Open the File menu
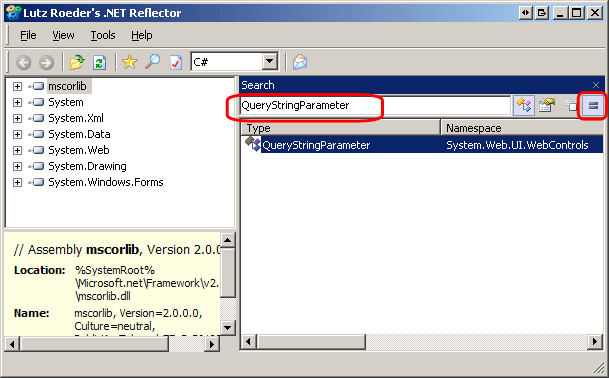 click(x=28, y=35)
